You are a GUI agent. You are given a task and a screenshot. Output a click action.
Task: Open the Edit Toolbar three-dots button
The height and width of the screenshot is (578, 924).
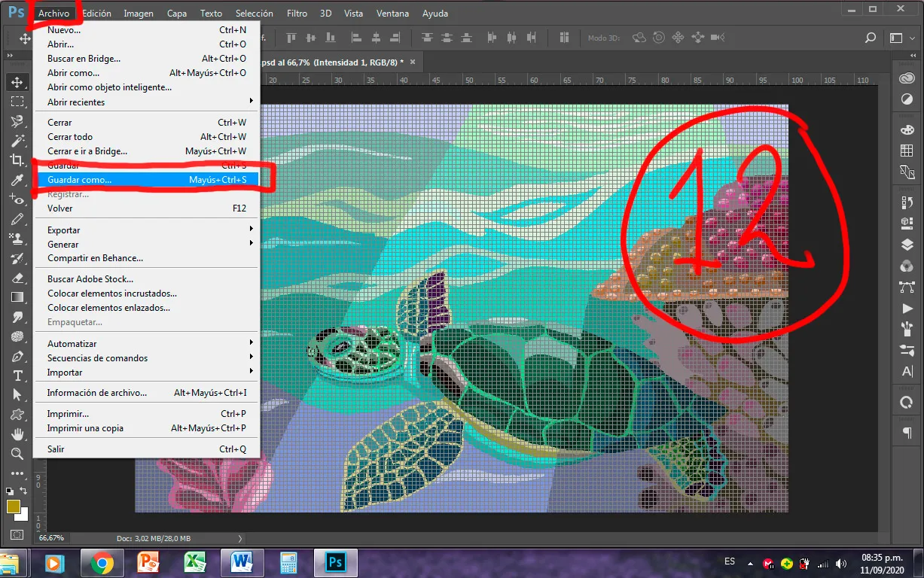17,473
